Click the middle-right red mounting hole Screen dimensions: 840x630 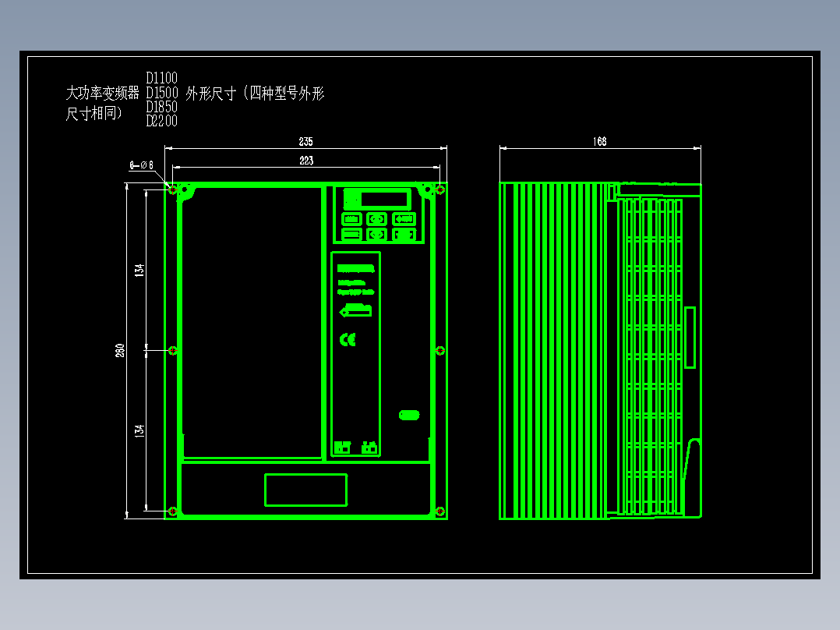439,351
